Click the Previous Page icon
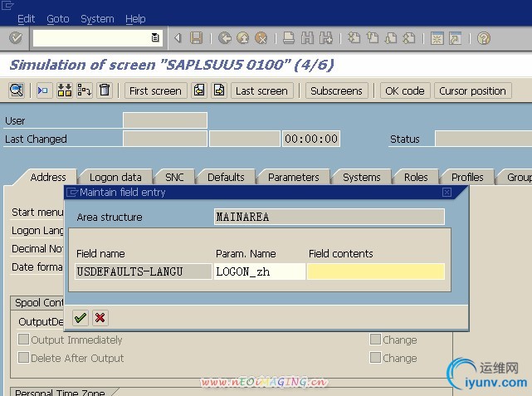 pos(373,38)
